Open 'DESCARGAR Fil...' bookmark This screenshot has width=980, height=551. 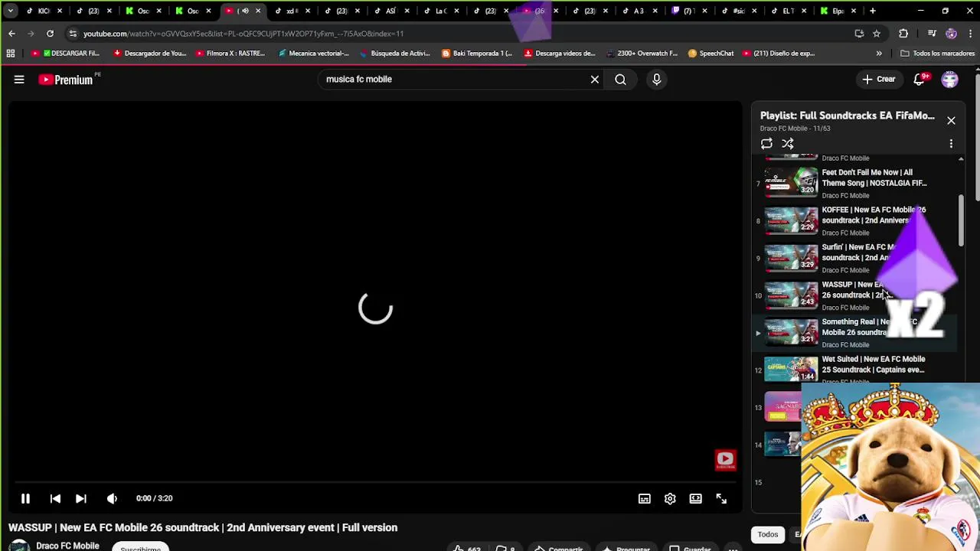click(66, 54)
